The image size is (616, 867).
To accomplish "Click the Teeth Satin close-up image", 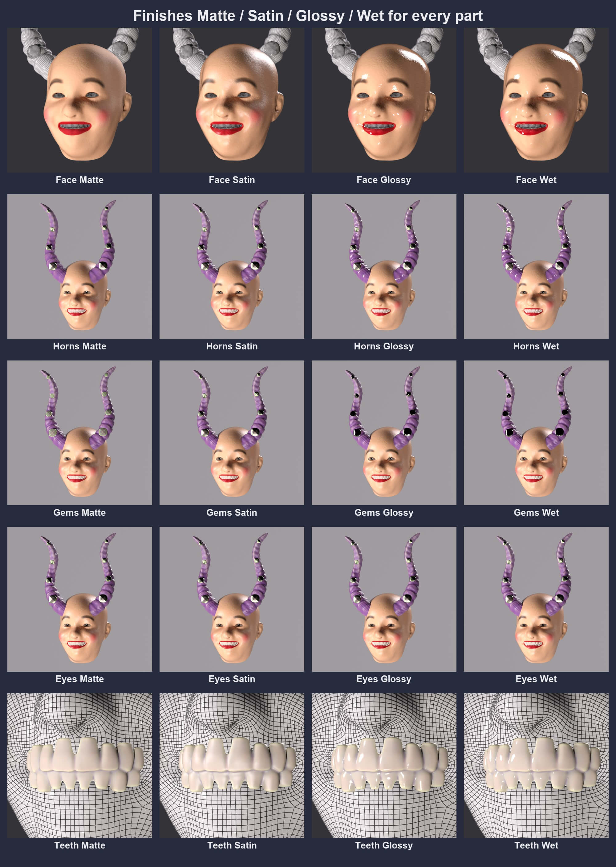I will pos(232,765).
